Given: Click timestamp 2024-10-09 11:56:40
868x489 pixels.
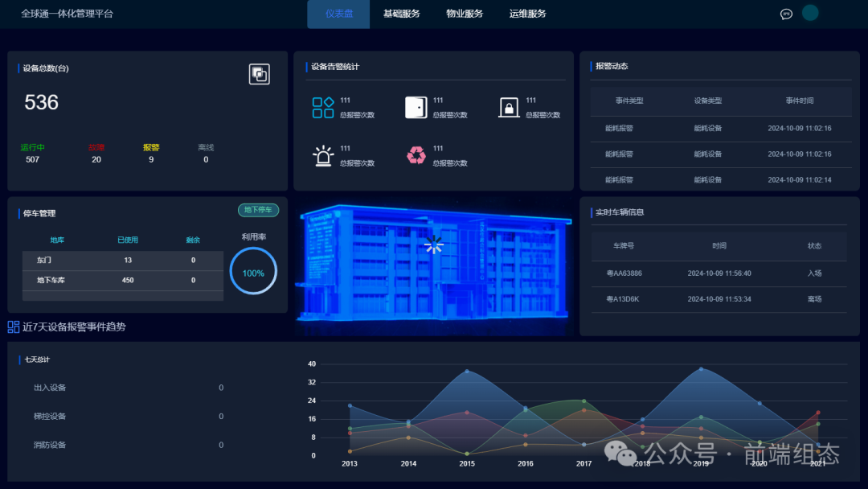Looking at the screenshot, I should point(719,273).
